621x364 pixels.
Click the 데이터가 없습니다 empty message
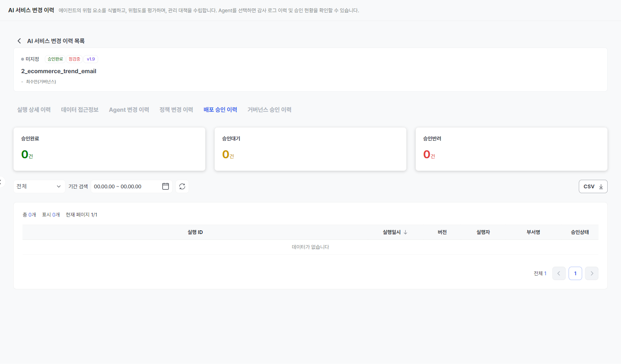pos(310,247)
